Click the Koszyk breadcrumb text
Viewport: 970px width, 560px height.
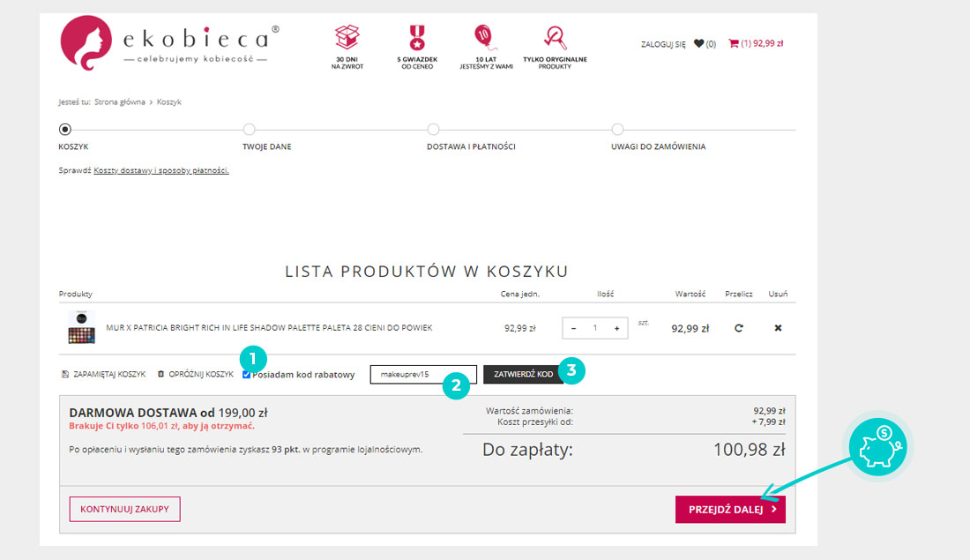click(x=169, y=102)
